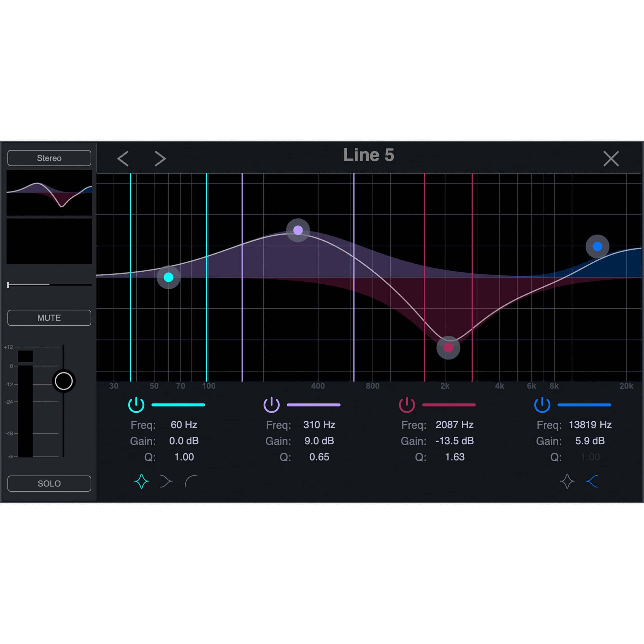Click the channel volume fader knob
The image size is (644, 644).
click(64, 381)
